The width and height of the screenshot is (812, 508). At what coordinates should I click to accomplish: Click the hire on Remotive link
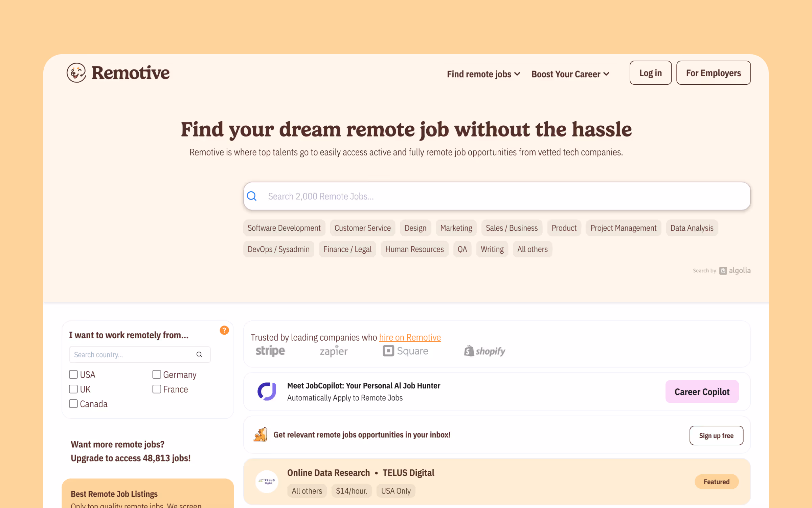tap(410, 337)
